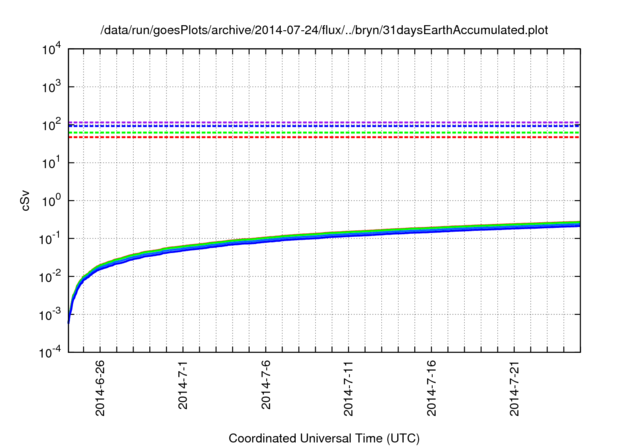Click the 10^-4 y-axis tick label
Screen dimensions: 640x448
pos(51,353)
